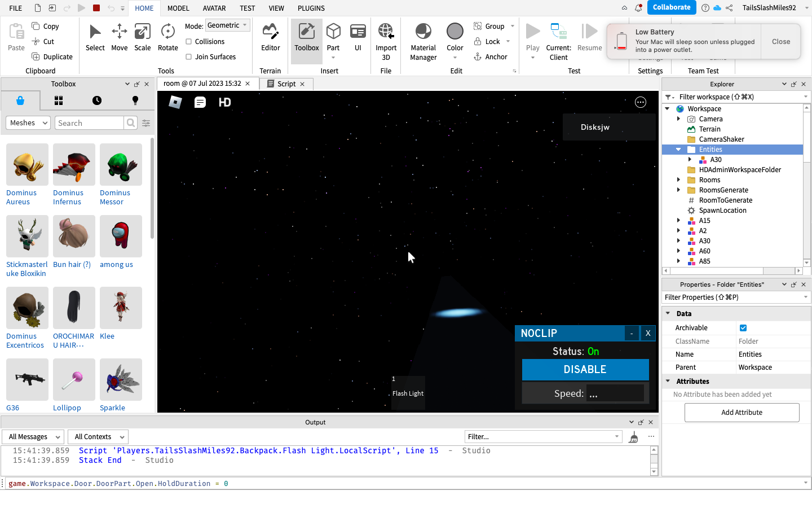Toggle the Anchor tool
The height and width of the screenshot is (508, 812).
point(491,56)
